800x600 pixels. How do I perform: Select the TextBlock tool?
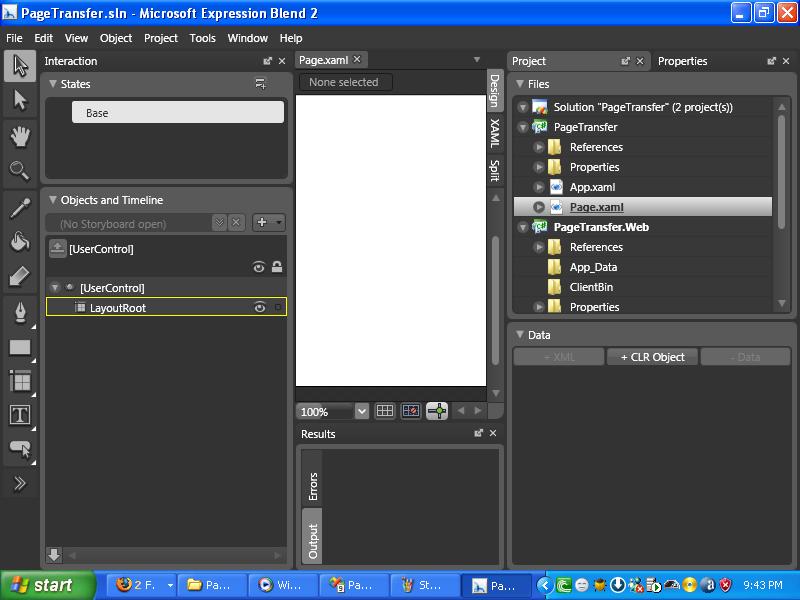point(20,415)
